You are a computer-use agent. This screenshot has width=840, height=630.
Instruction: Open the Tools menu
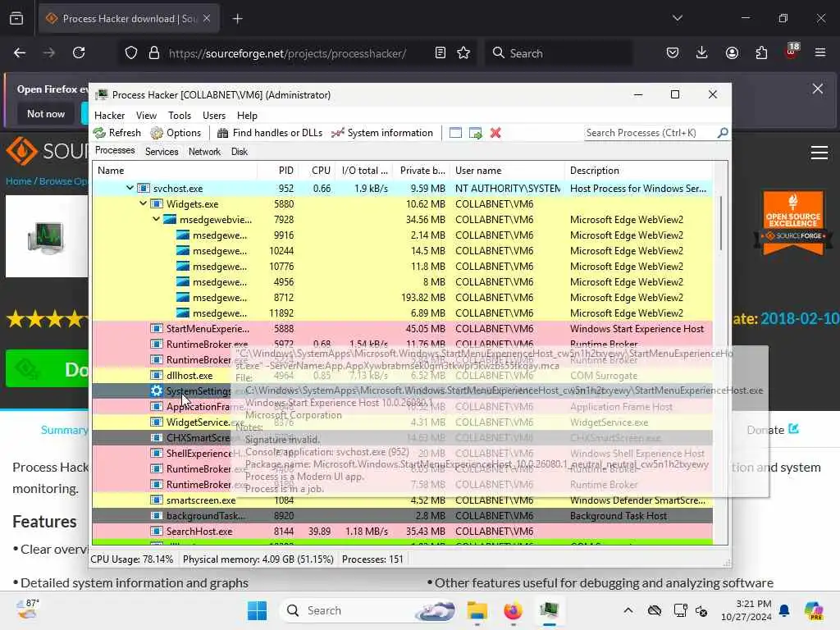pyautogui.click(x=180, y=115)
